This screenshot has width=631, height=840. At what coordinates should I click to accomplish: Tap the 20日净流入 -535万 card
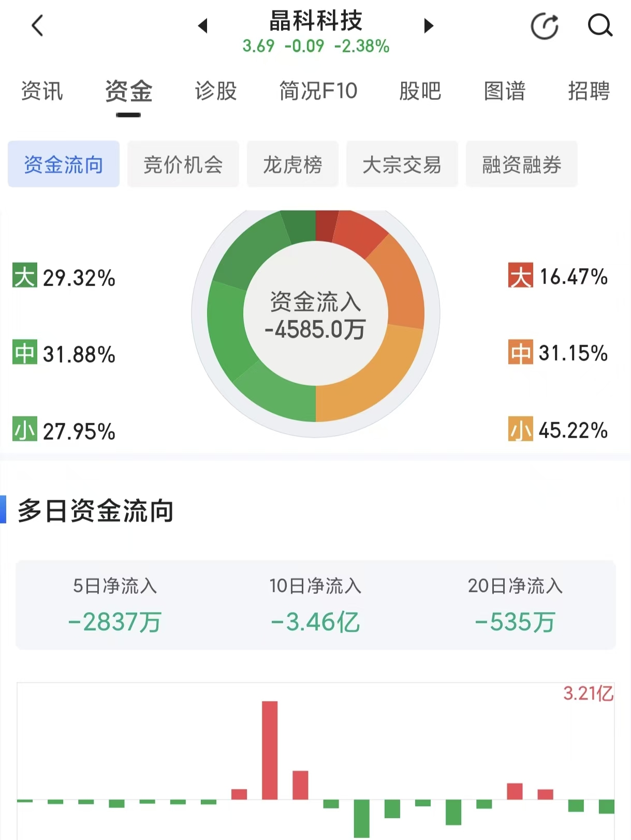pyautogui.click(x=516, y=605)
